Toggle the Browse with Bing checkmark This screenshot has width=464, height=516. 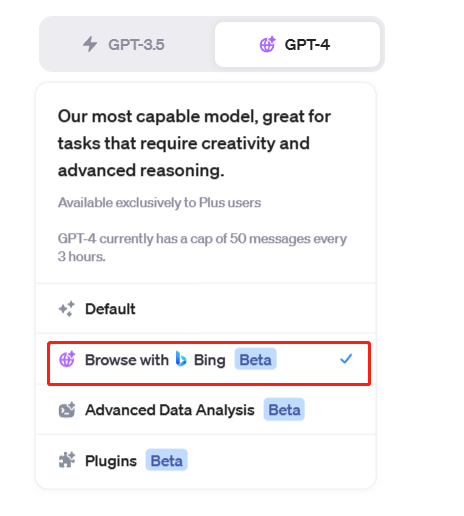pos(346,359)
